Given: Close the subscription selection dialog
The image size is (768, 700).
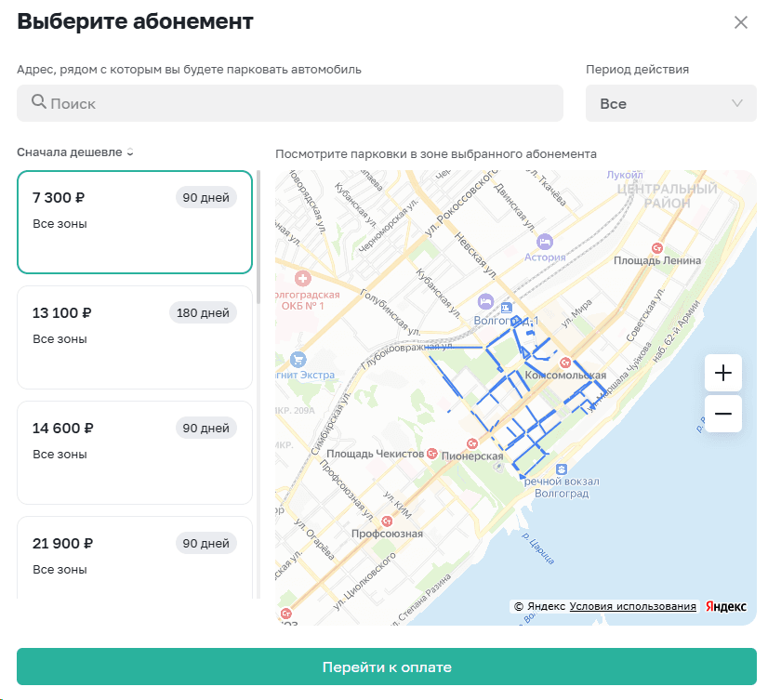Looking at the screenshot, I should click(x=741, y=23).
